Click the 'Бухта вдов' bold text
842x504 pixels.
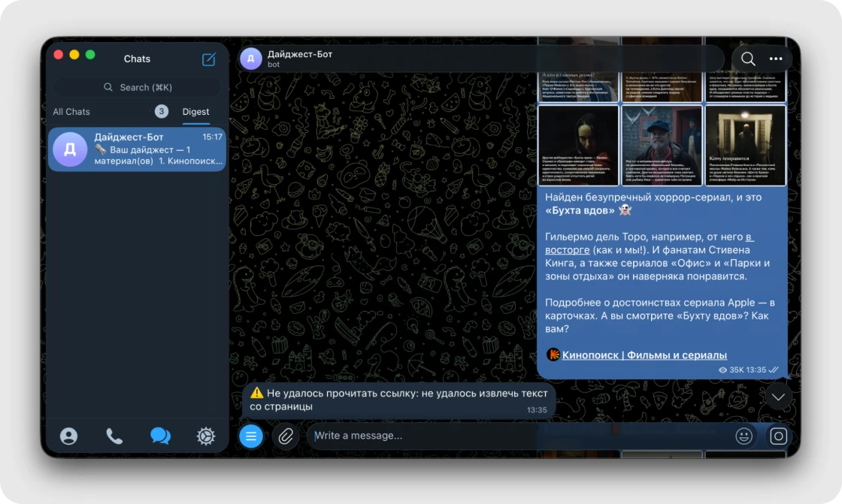point(580,210)
